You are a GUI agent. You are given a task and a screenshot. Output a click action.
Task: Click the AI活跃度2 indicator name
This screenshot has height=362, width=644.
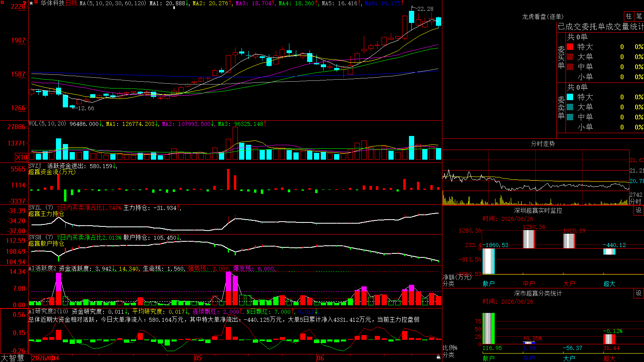coord(43,269)
